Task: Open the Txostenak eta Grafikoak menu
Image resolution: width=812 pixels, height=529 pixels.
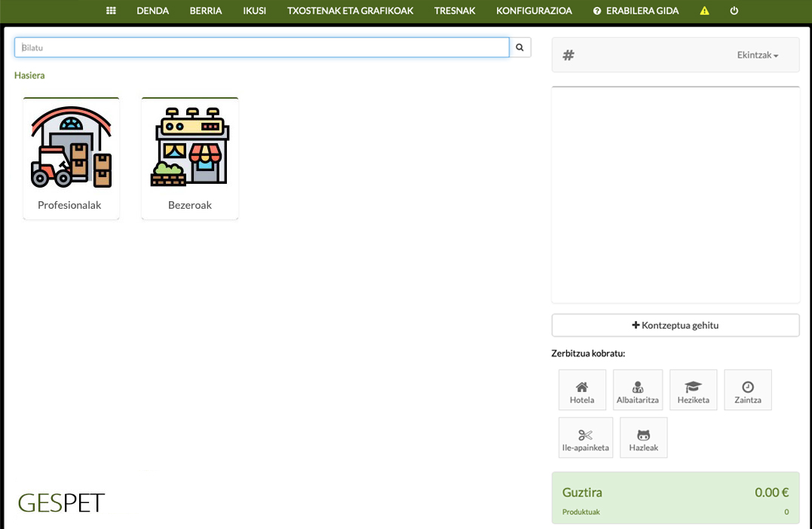Action: (x=350, y=11)
